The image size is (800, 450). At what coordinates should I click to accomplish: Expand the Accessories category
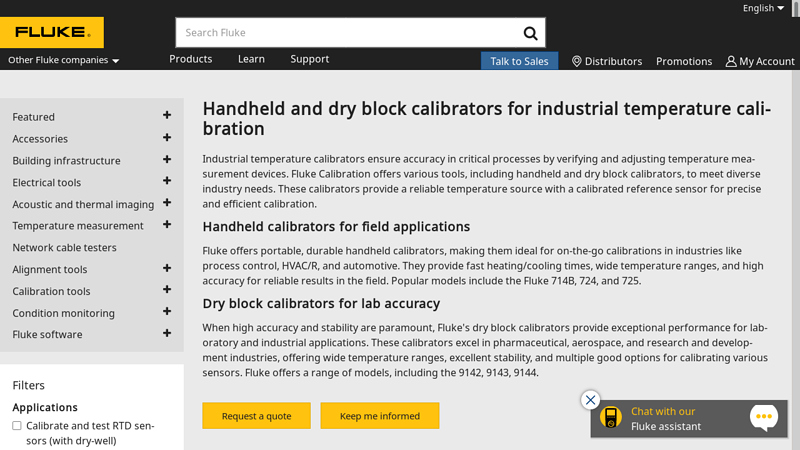[167, 137]
